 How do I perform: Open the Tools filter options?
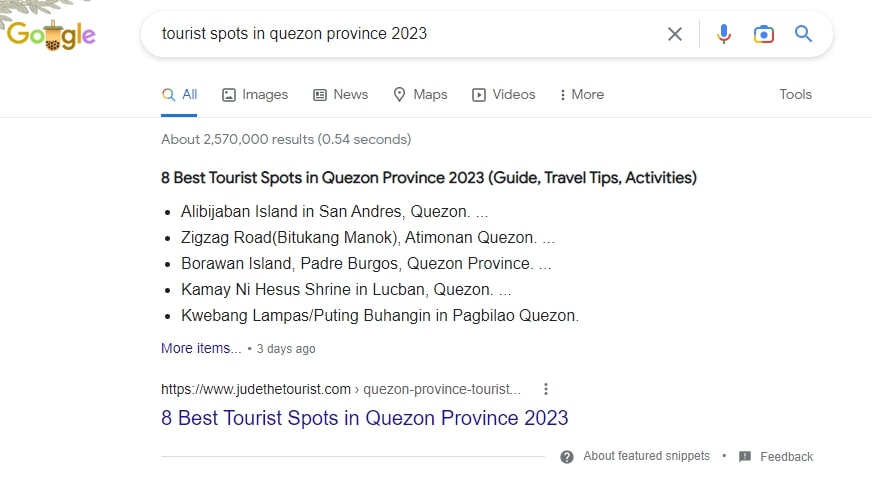click(795, 94)
